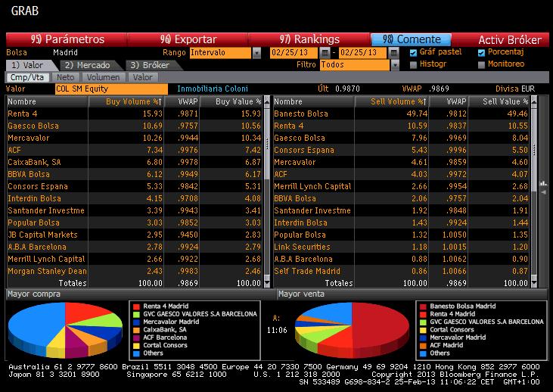553x392 pixels.
Task: Select Banesto Bolsa in sell table
Action: [401, 114]
